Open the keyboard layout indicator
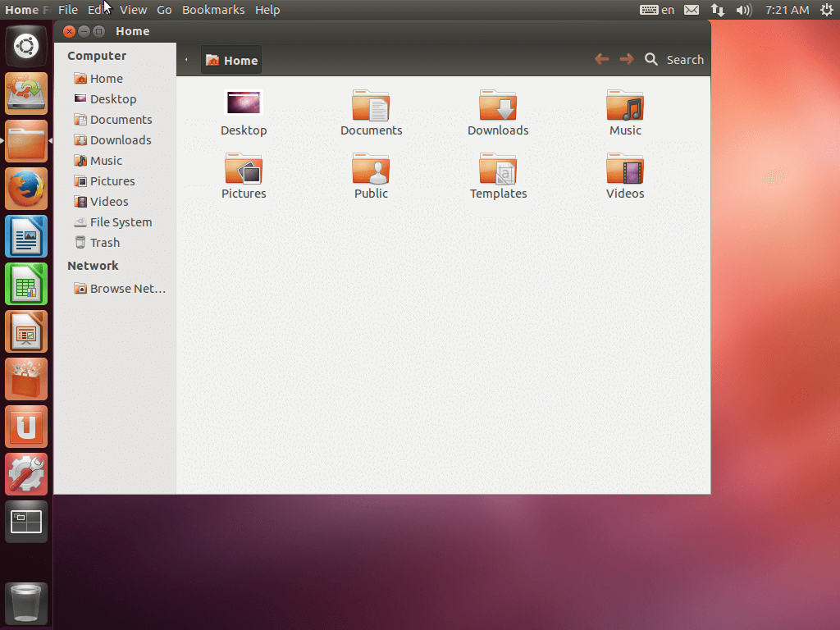 pos(657,10)
